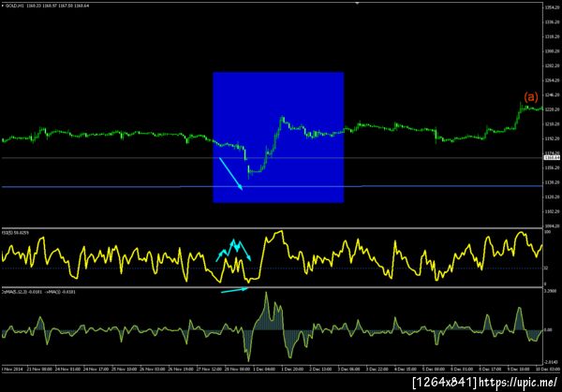Image resolution: width=562 pixels, height=392 pixels.
Task: Click the 1246.20 price scale label
Action: (x=552, y=94)
